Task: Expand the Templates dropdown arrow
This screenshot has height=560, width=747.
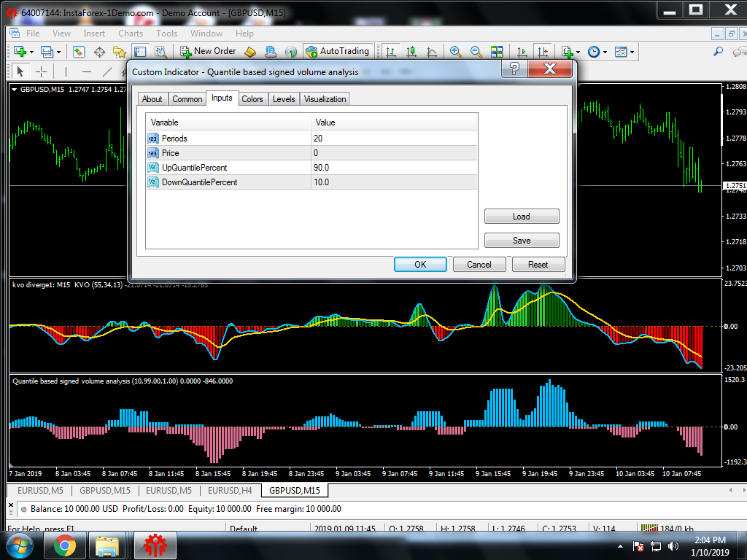Action: (632, 52)
